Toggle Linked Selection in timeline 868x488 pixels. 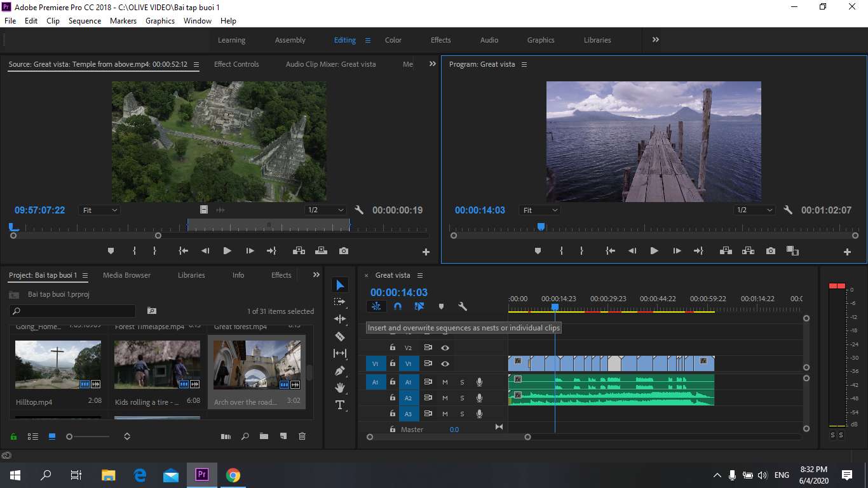pos(419,306)
